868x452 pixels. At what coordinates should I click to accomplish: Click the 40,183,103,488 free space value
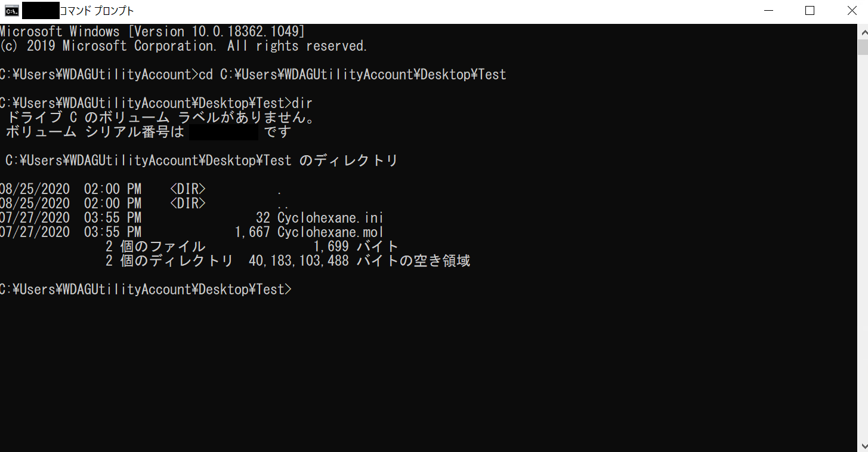click(299, 261)
